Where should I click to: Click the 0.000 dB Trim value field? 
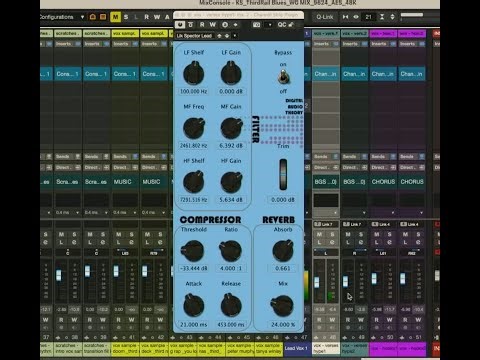coord(283,200)
